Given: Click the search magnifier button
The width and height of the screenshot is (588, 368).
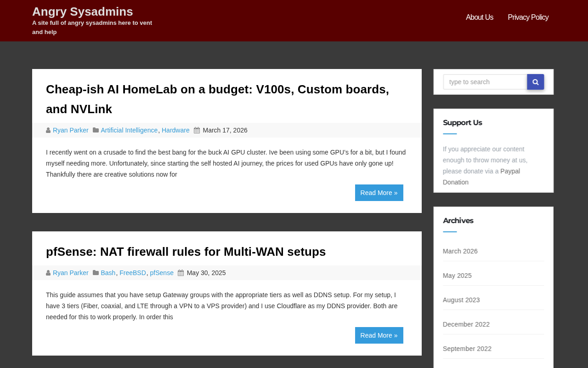Looking at the screenshot, I should click(535, 82).
